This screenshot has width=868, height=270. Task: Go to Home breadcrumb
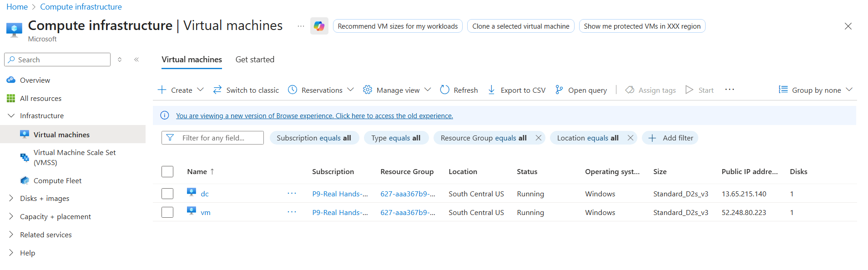click(17, 7)
